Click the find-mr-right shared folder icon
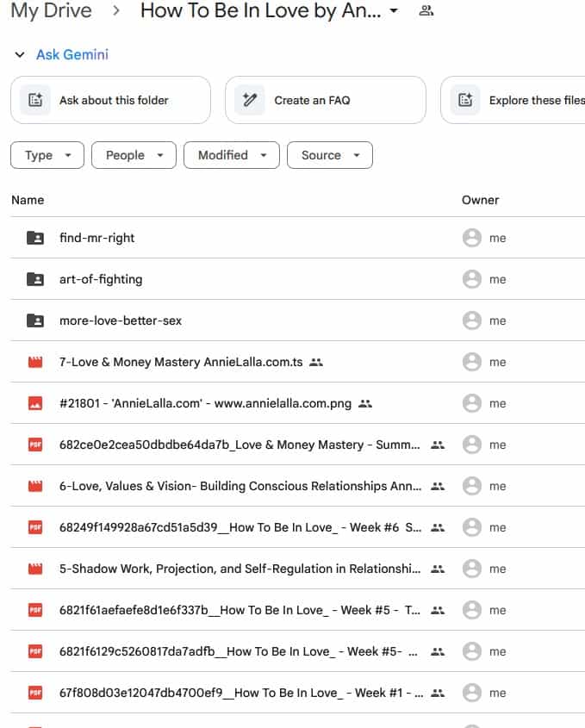This screenshot has height=728, width=585. pos(35,238)
